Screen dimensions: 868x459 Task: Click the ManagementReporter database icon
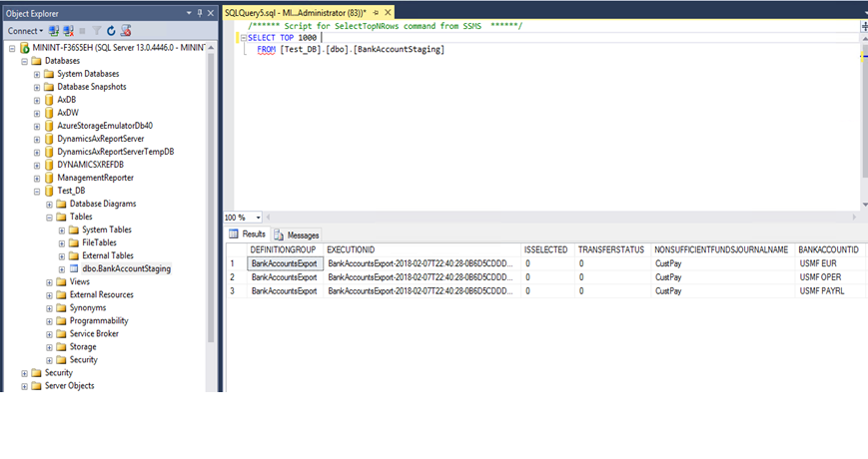[x=49, y=178]
